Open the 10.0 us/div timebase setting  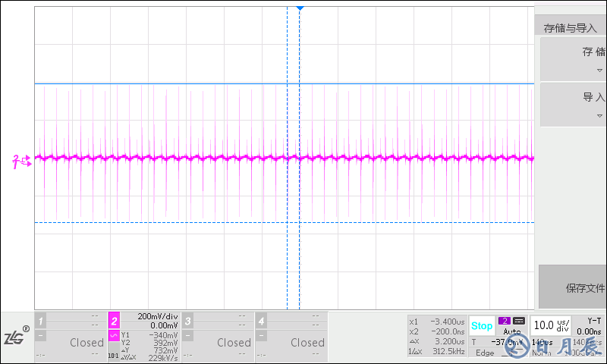551,325
